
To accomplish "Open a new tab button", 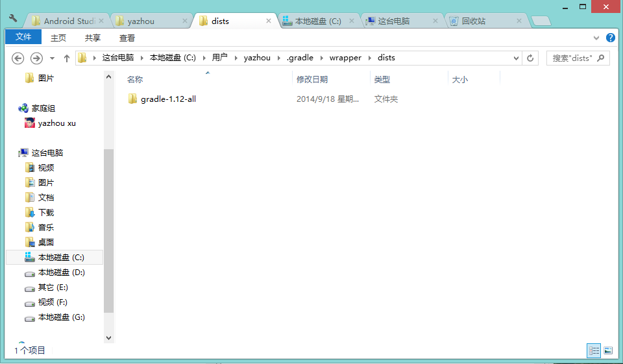I will pyautogui.click(x=541, y=21).
